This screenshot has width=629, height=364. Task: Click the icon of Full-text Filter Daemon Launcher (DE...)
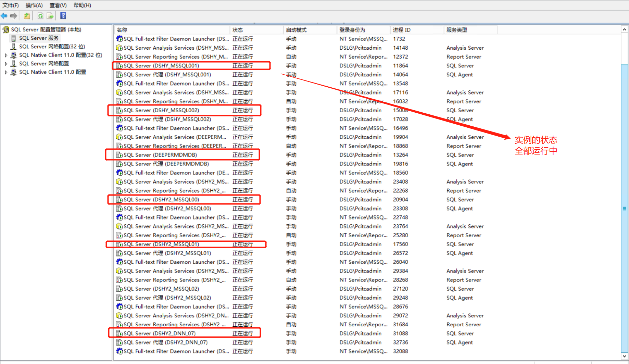coord(119,173)
